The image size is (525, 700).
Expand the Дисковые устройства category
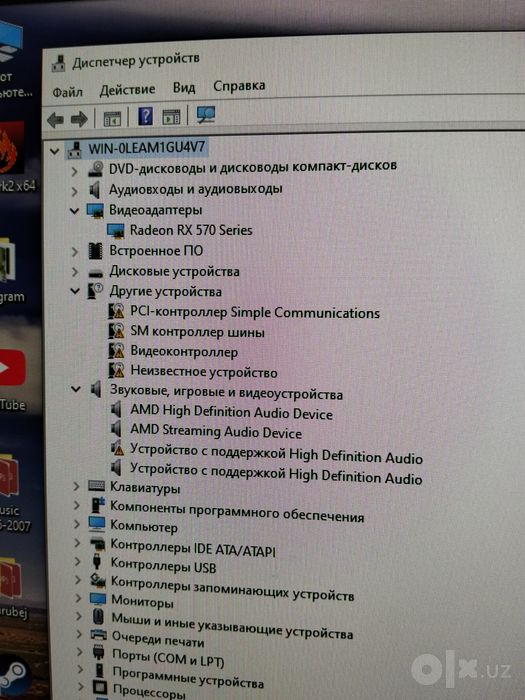[x=75, y=272]
